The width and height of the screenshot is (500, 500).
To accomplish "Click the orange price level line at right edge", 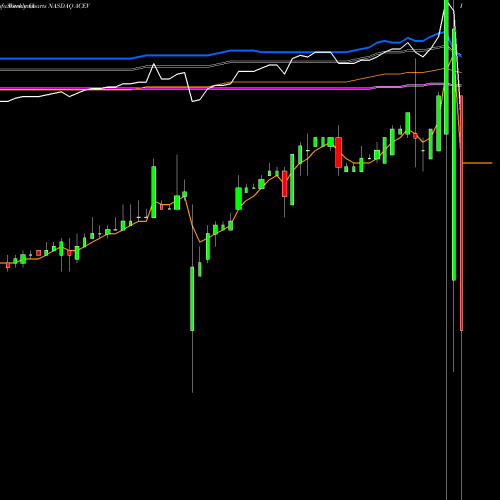I will [477, 163].
